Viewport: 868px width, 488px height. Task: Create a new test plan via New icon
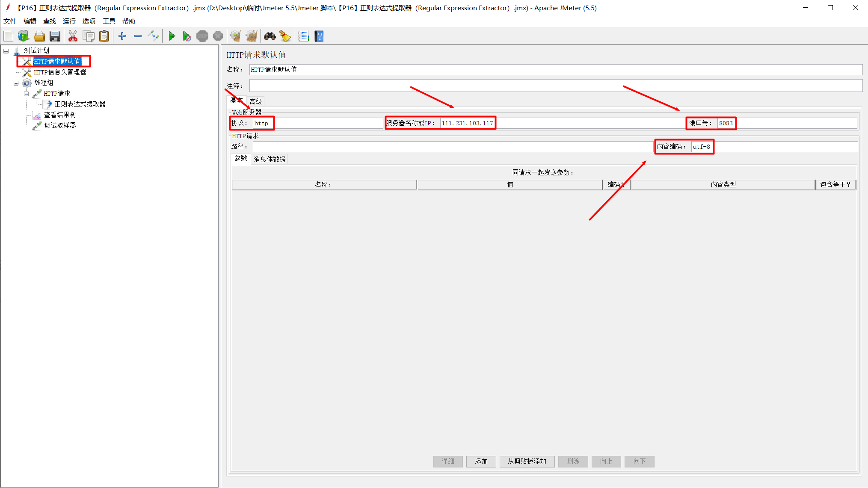coord(9,36)
